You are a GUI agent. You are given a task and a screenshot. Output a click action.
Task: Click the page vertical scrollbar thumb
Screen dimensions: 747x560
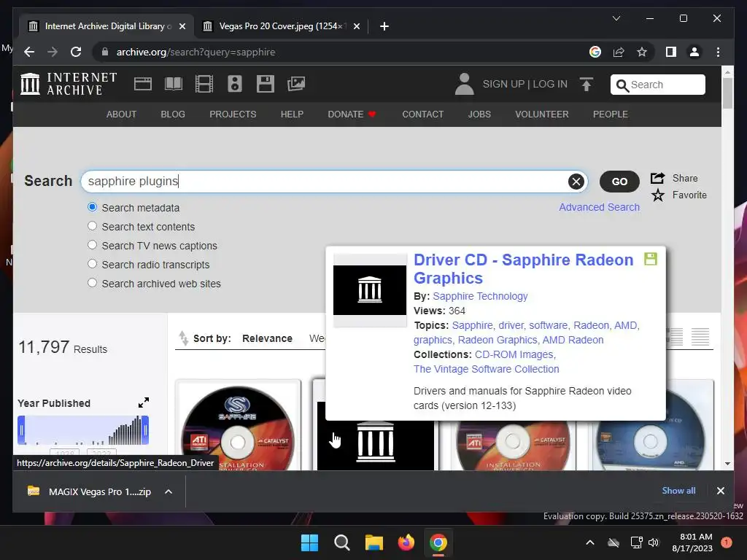pos(727,93)
